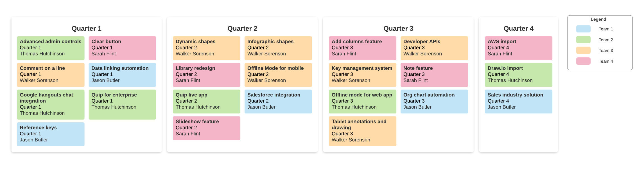The height and width of the screenshot is (173, 644).
Task: Open the Data linking automation card
Action: [x=122, y=75]
